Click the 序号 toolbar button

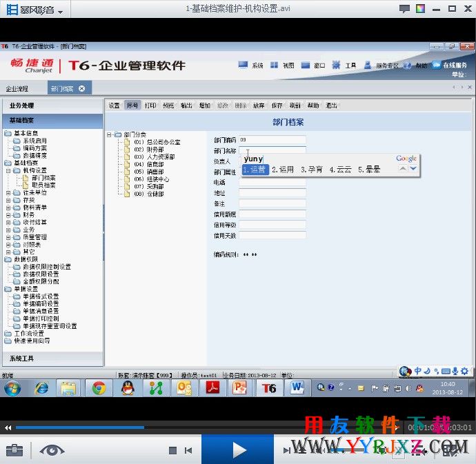tap(132, 105)
